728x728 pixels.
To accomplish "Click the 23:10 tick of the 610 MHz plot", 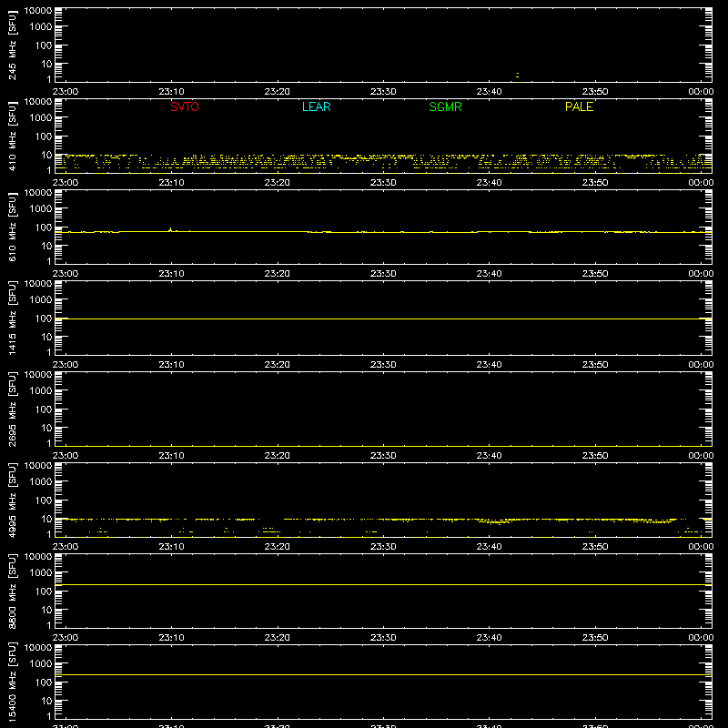I will (x=171, y=274).
